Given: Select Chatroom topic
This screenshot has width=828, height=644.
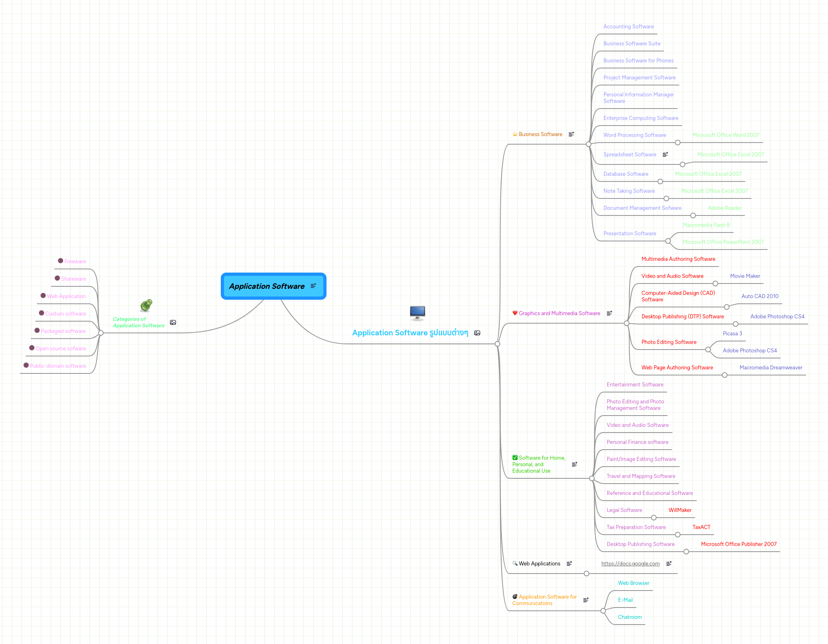Looking at the screenshot, I should tap(630, 617).
